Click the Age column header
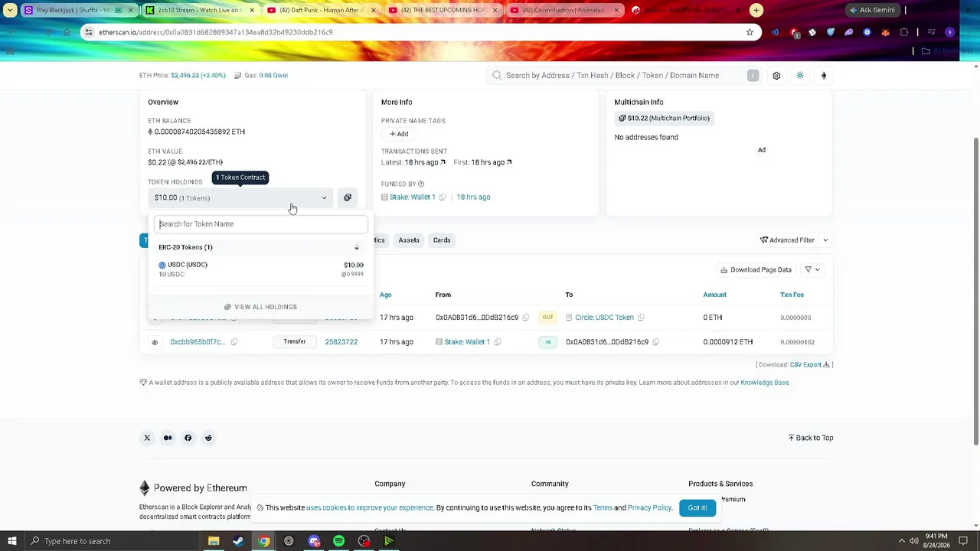Viewport: 980px width, 551px height. tap(385, 295)
